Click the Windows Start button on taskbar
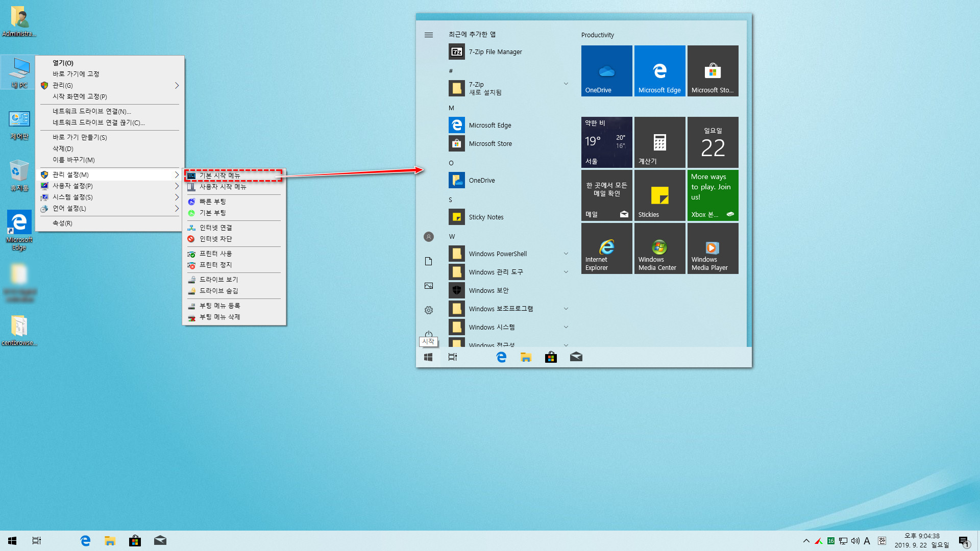The image size is (980, 551). (12, 541)
